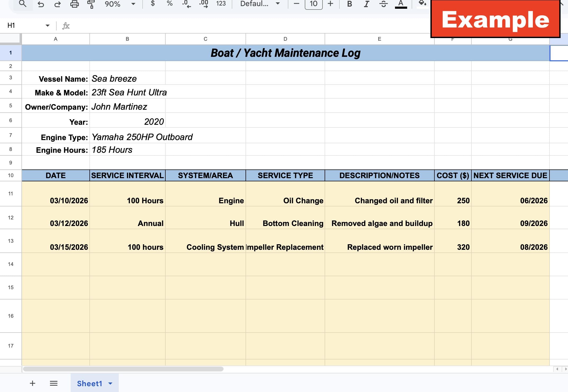Click the Name box showing H1

(25, 25)
